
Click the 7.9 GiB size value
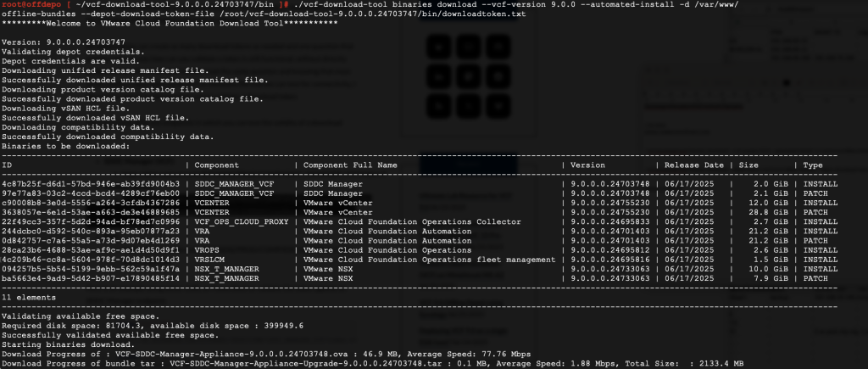pyautogui.click(x=771, y=278)
